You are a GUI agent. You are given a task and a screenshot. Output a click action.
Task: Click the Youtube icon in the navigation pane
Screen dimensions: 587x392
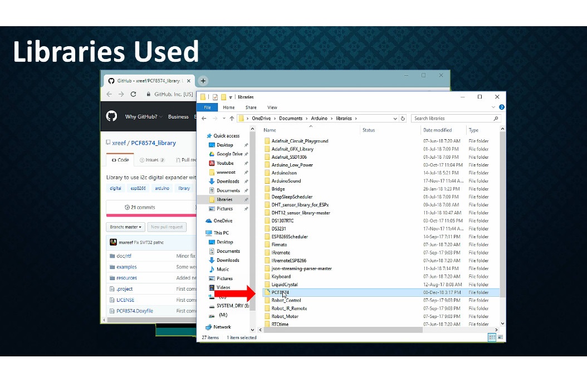pos(212,163)
